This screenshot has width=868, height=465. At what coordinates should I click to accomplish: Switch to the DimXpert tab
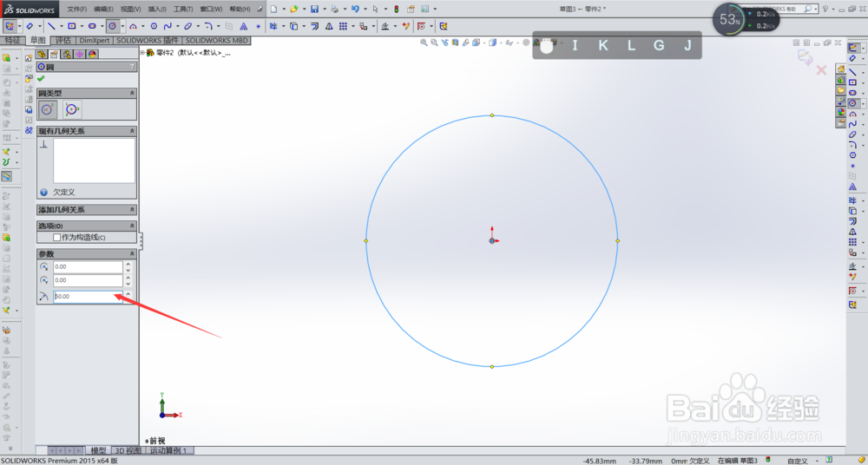(x=94, y=41)
